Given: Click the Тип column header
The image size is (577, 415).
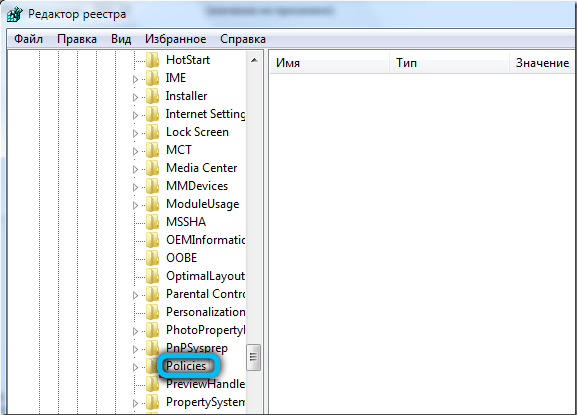Looking at the screenshot, I should point(450,63).
